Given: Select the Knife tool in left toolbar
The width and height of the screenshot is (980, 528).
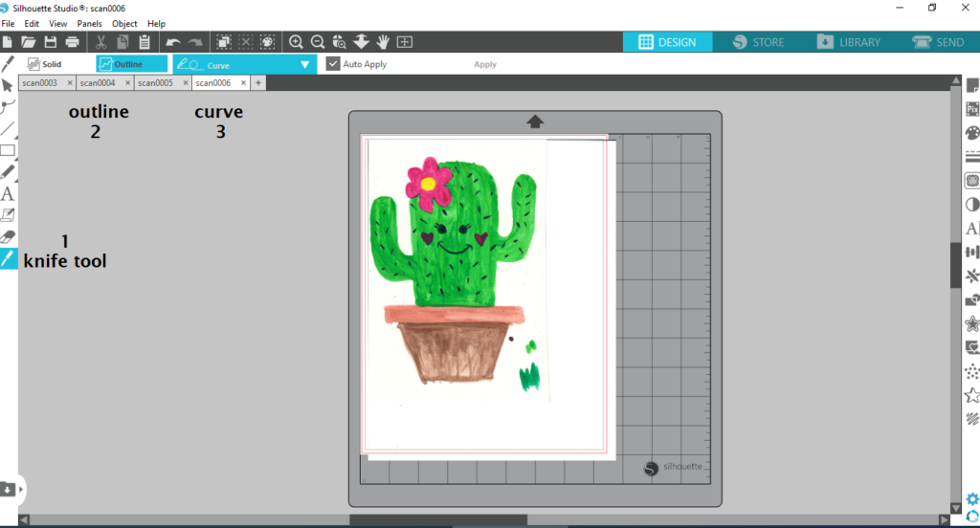Looking at the screenshot, I should pos(8,258).
